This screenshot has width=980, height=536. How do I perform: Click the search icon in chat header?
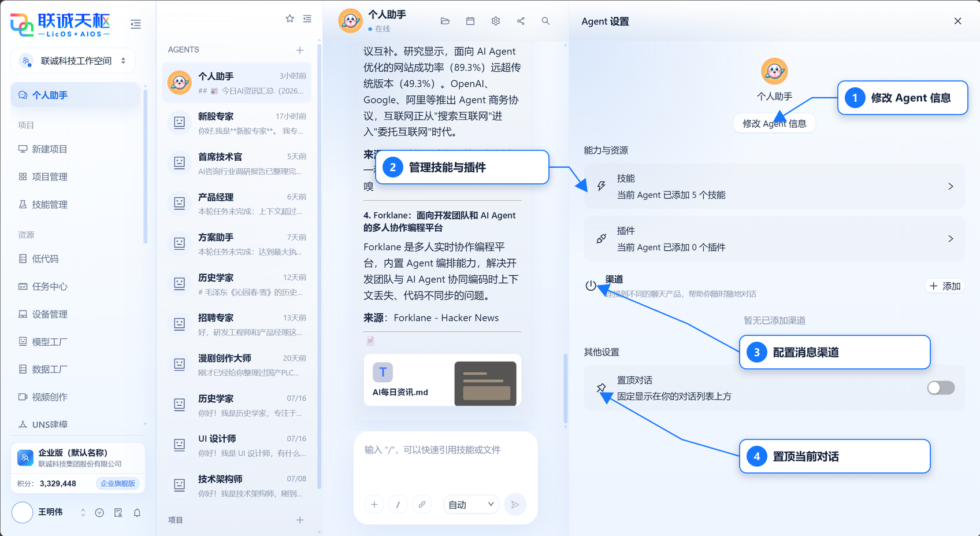pyautogui.click(x=545, y=21)
